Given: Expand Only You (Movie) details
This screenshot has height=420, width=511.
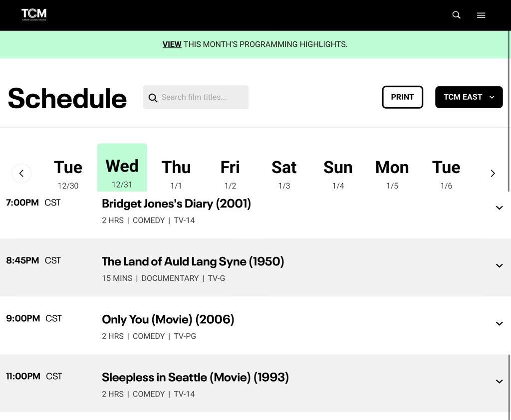Looking at the screenshot, I should coord(499,324).
